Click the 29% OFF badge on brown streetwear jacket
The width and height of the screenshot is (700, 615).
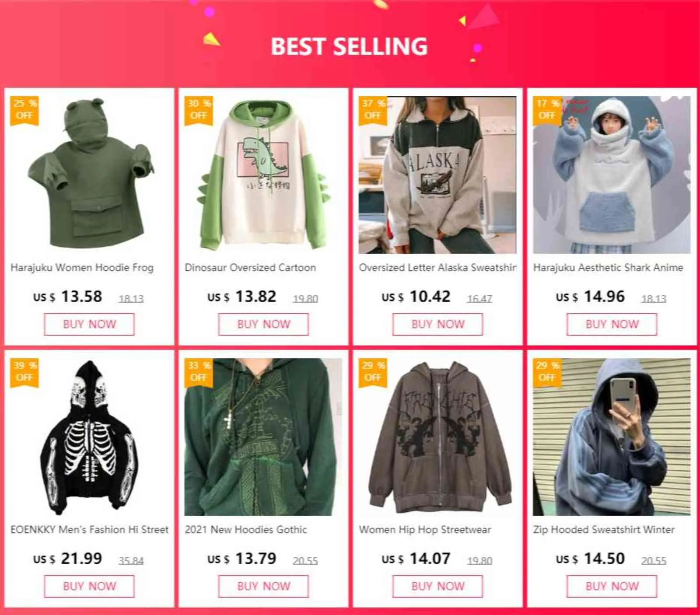(373, 372)
